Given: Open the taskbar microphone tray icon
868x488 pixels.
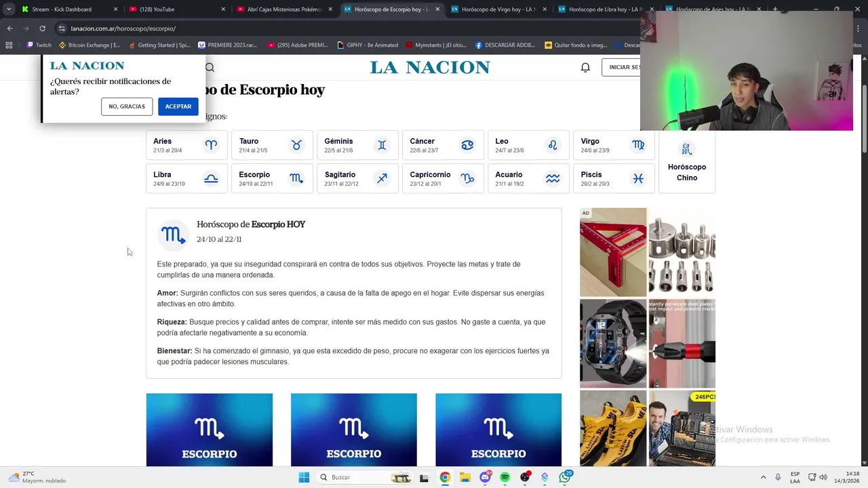Looking at the screenshot, I should [x=778, y=477].
